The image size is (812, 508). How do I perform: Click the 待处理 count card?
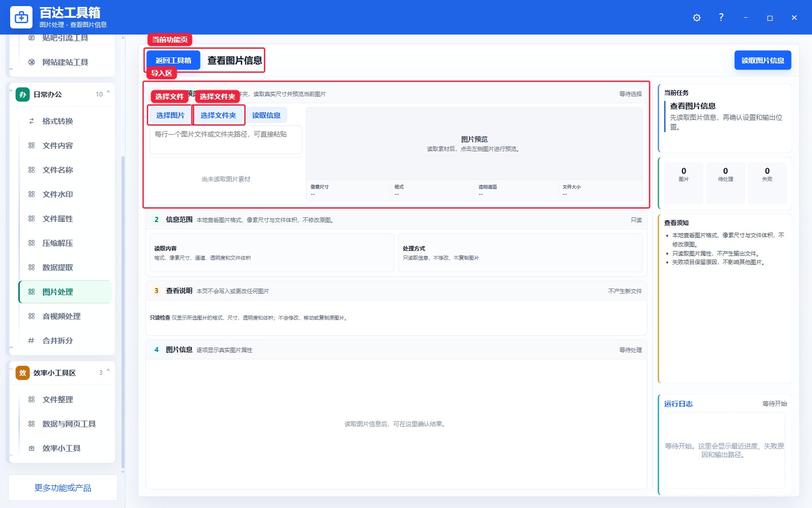(x=725, y=183)
